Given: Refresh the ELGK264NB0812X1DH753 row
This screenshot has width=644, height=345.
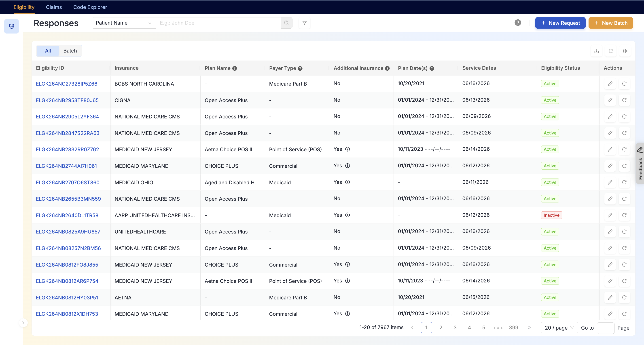Looking at the screenshot, I should (x=624, y=314).
